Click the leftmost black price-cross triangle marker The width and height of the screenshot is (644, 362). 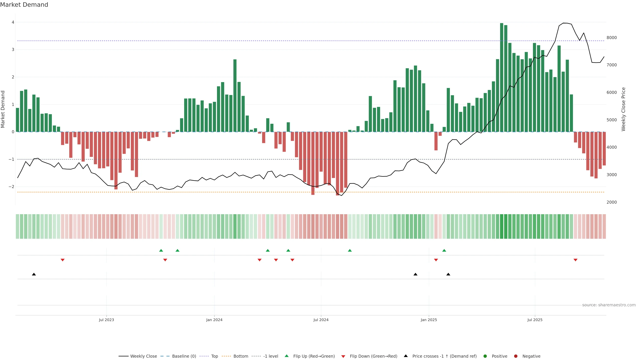pos(34,274)
